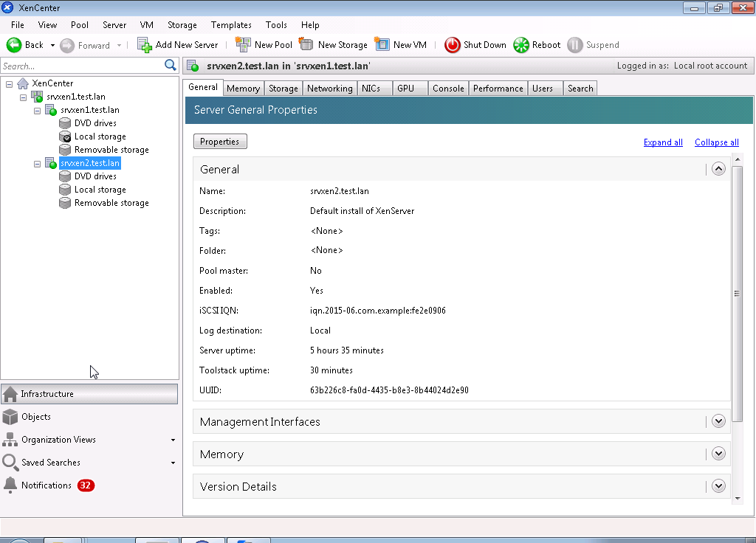Click the green Reboot icon
Viewport: 756px width, 543px height.
coord(521,45)
